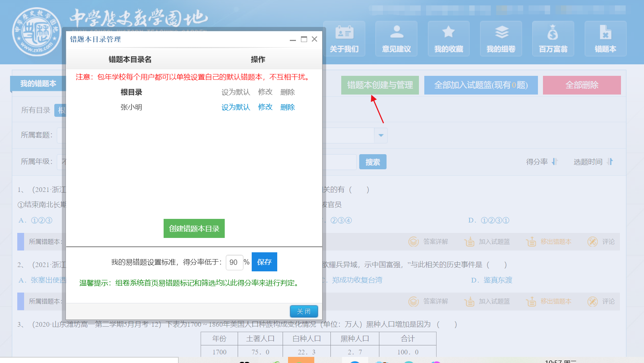This screenshot has width=644, height=363.
Task: Click 答案详解 icon for question 1
Action: (x=414, y=242)
